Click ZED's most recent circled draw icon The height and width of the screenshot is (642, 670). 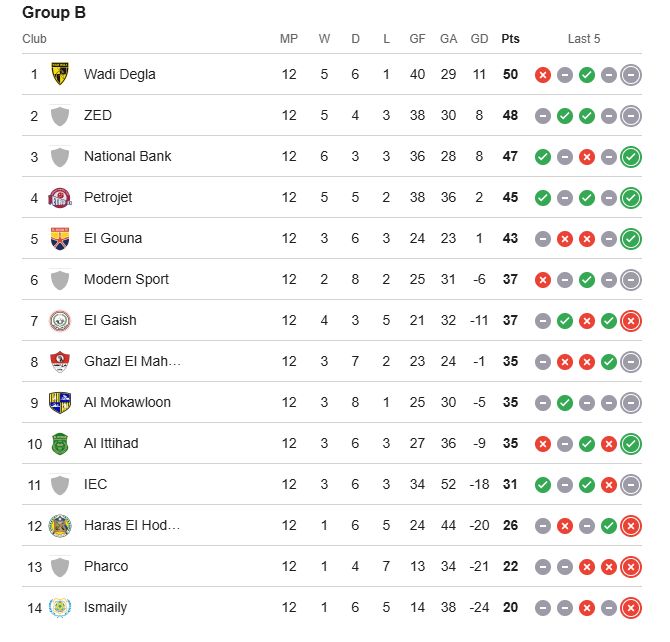click(x=631, y=116)
